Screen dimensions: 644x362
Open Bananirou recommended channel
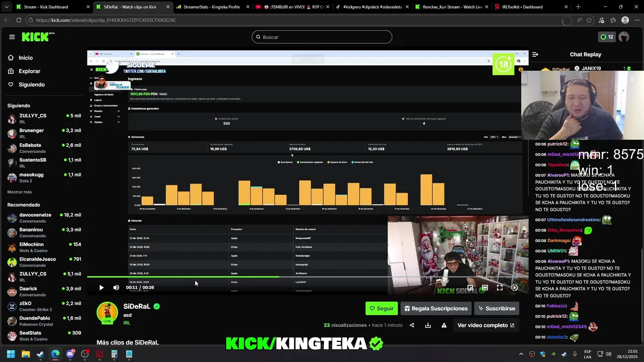click(x=44, y=232)
